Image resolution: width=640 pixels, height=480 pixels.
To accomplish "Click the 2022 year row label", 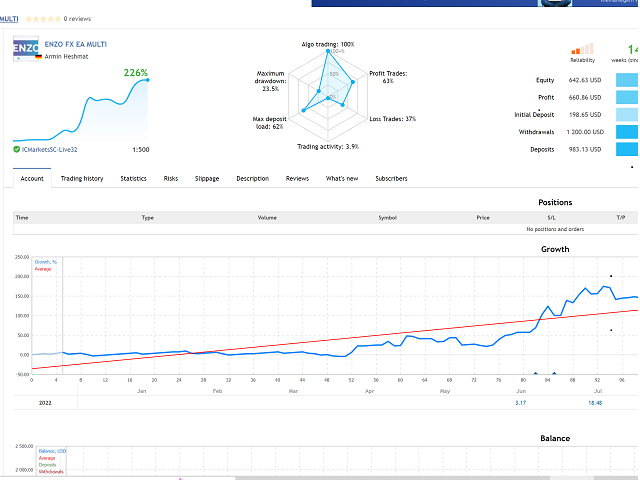I will point(45,403).
